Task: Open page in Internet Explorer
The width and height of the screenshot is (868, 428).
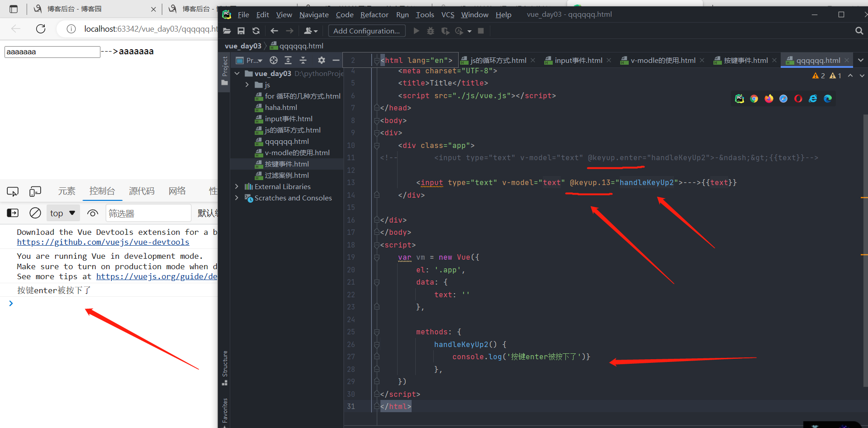Action: click(x=813, y=99)
